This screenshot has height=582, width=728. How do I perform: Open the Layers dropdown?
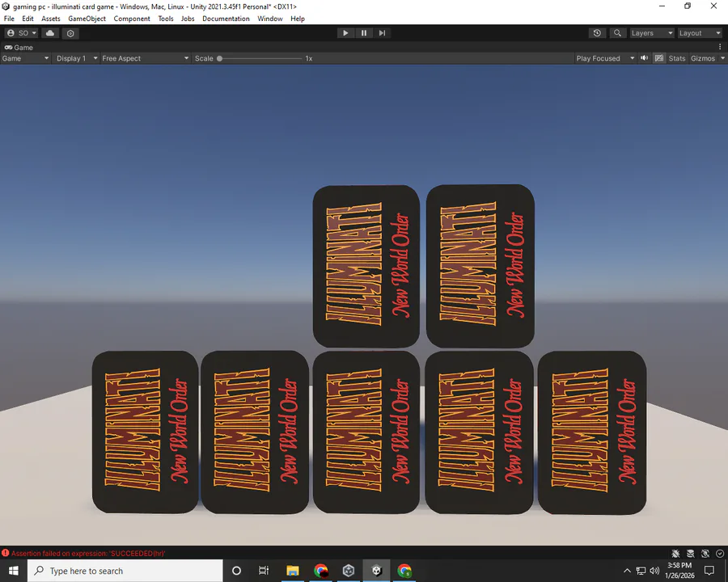coord(651,33)
